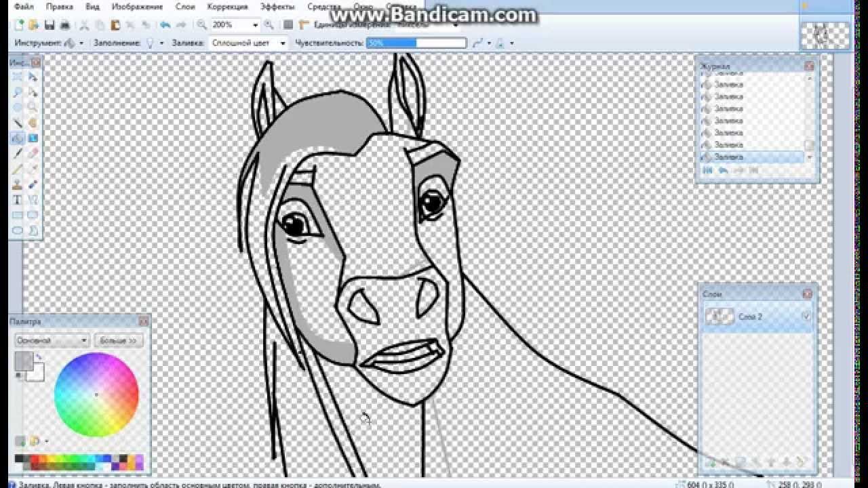The width and height of the screenshot is (868, 488).
Task: Swap primary and secondary colors
Action: (x=39, y=356)
